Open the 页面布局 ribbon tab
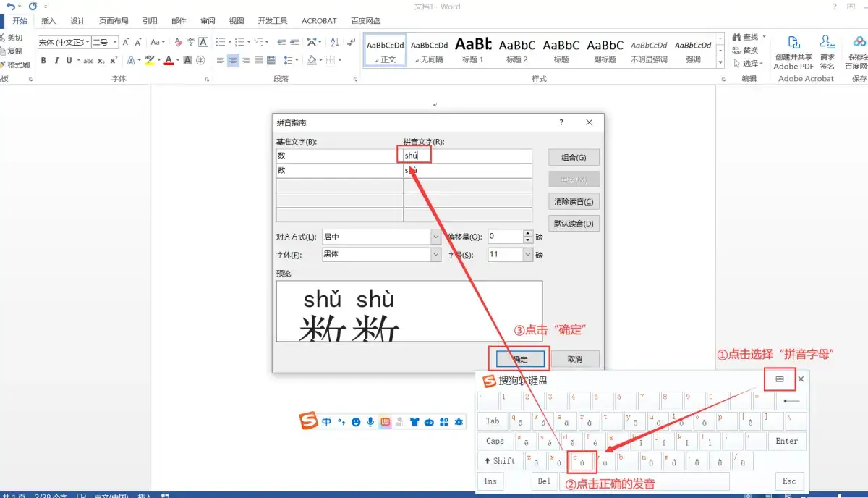 pyautogui.click(x=114, y=21)
